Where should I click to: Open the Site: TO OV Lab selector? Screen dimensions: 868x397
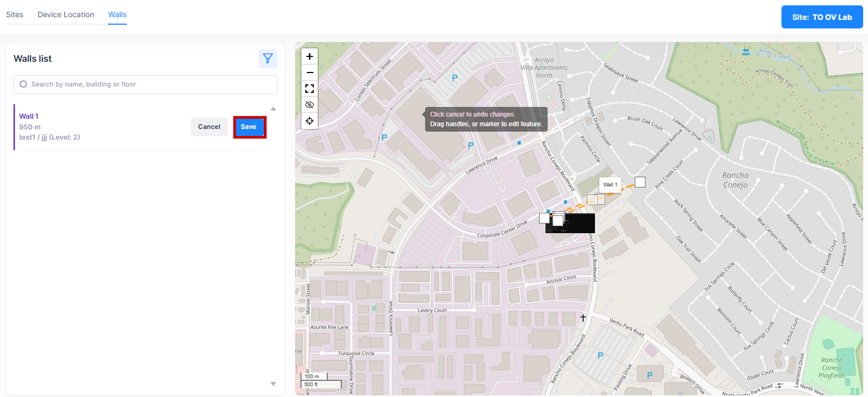pyautogui.click(x=821, y=17)
